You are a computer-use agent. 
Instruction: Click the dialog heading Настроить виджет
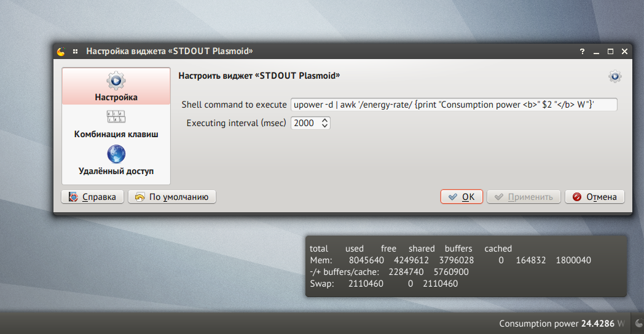(x=259, y=76)
